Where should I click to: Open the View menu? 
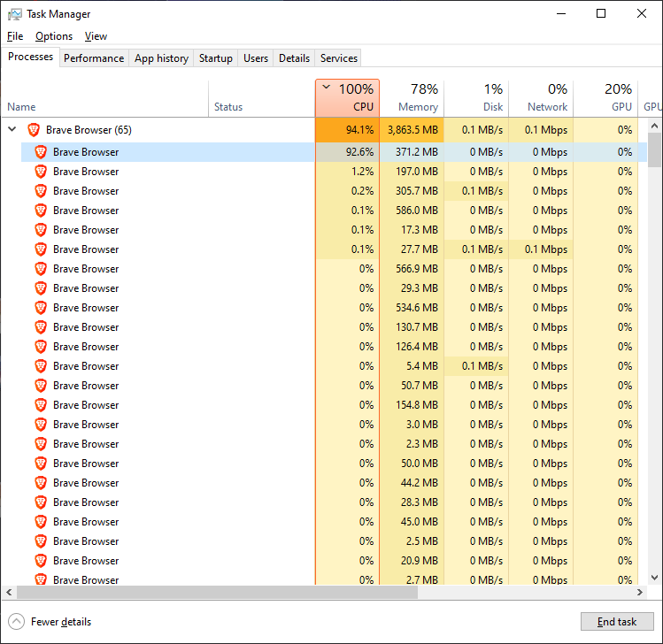[96, 36]
